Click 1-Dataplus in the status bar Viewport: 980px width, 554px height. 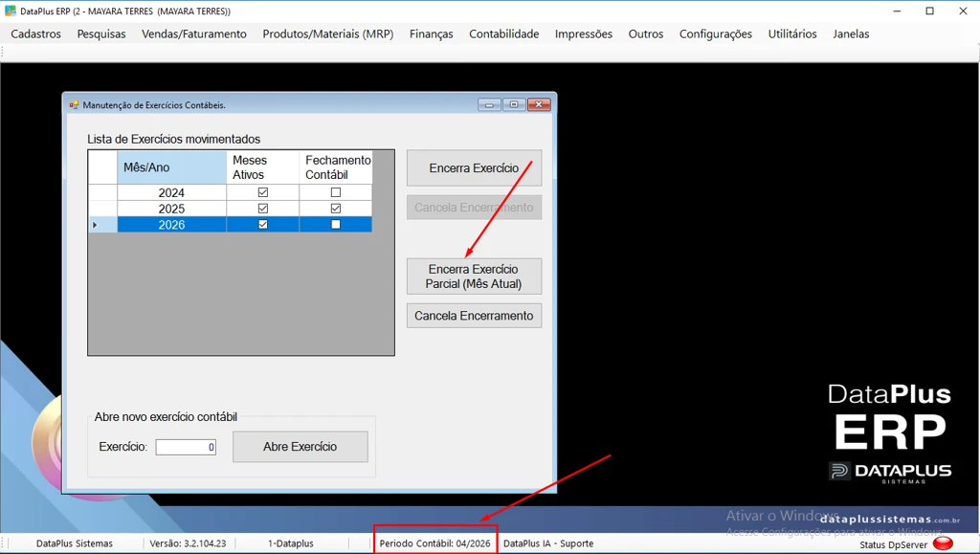coord(291,543)
